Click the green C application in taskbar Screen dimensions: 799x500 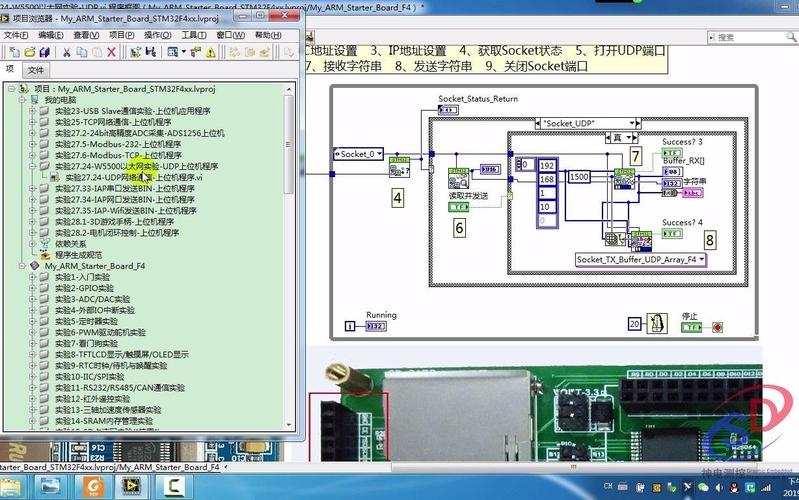[173, 486]
